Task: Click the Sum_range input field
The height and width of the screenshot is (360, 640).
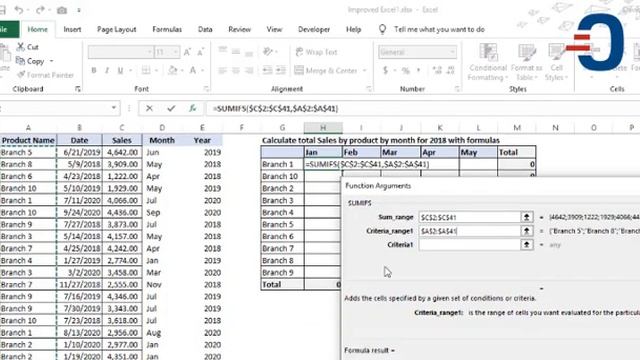Action: coord(469,217)
